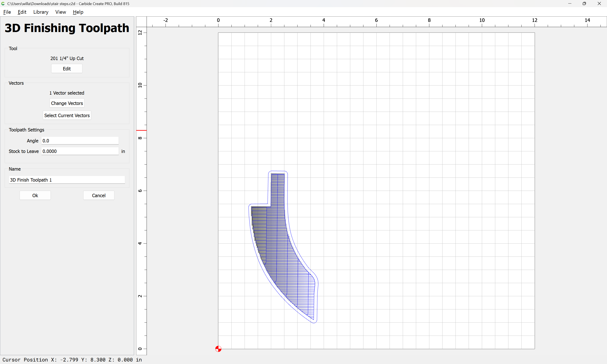The image size is (607, 364).
Task: Click the Change Vectors button
Action: click(x=67, y=103)
